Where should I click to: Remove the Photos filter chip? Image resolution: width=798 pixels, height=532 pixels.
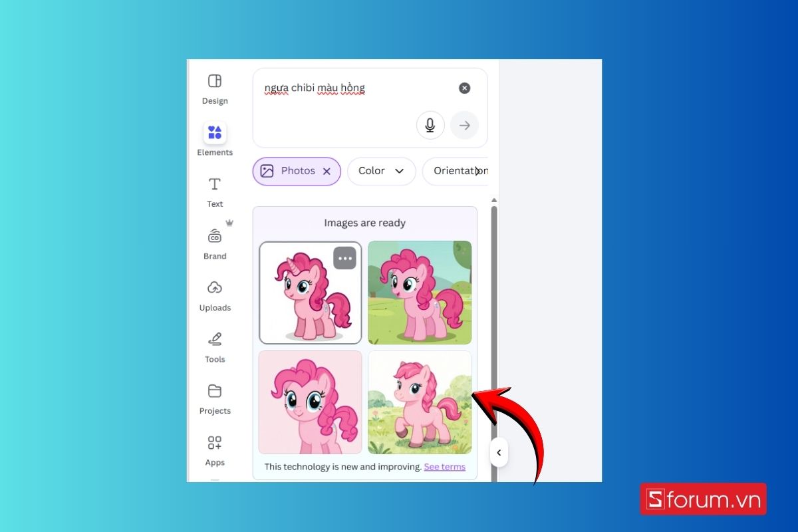click(327, 171)
